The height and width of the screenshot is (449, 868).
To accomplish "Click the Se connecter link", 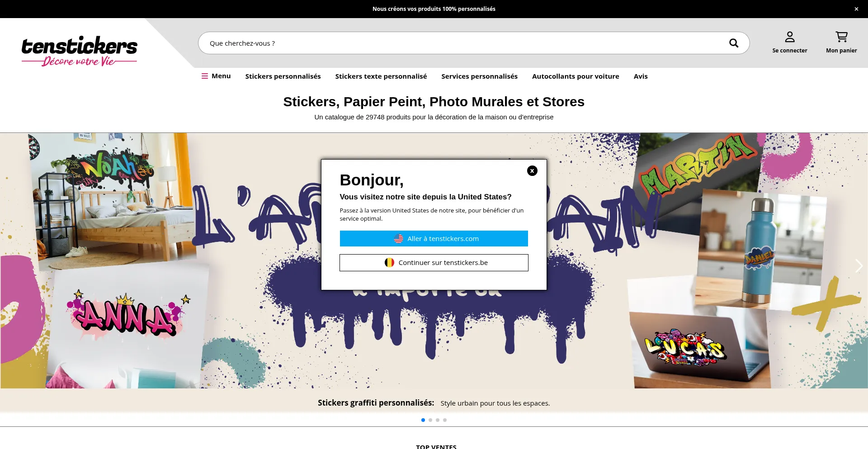I will click(790, 50).
